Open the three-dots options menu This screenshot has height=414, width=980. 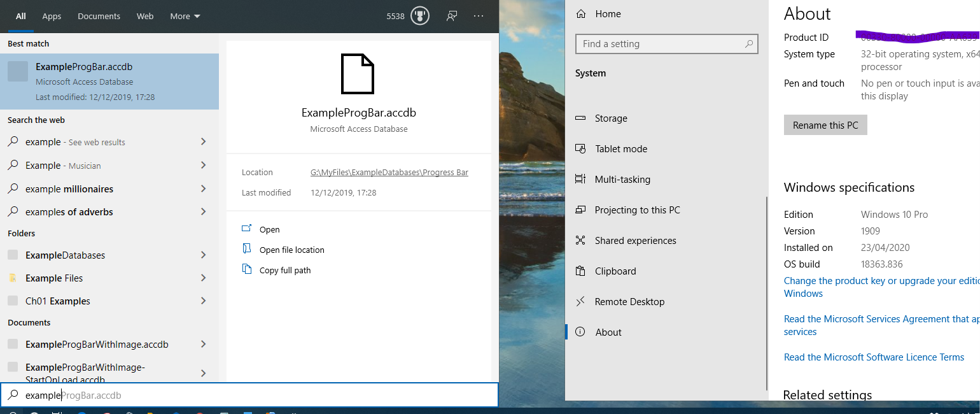(479, 16)
